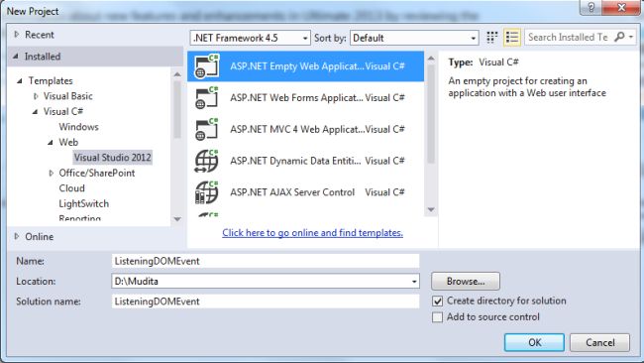This screenshot has height=363, width=644.
Task: Select ASP.NET Dynamic Data Entities row text
Action: [x=295, y=161]
